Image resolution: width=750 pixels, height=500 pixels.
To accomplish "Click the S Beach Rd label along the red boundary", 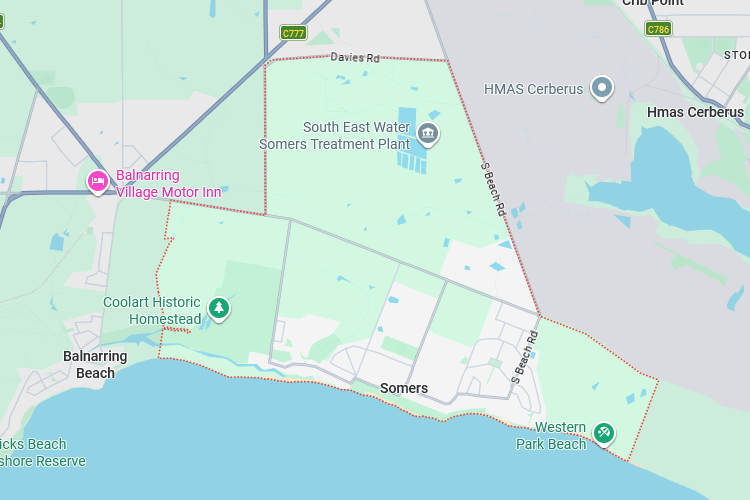I will (493, 189).
